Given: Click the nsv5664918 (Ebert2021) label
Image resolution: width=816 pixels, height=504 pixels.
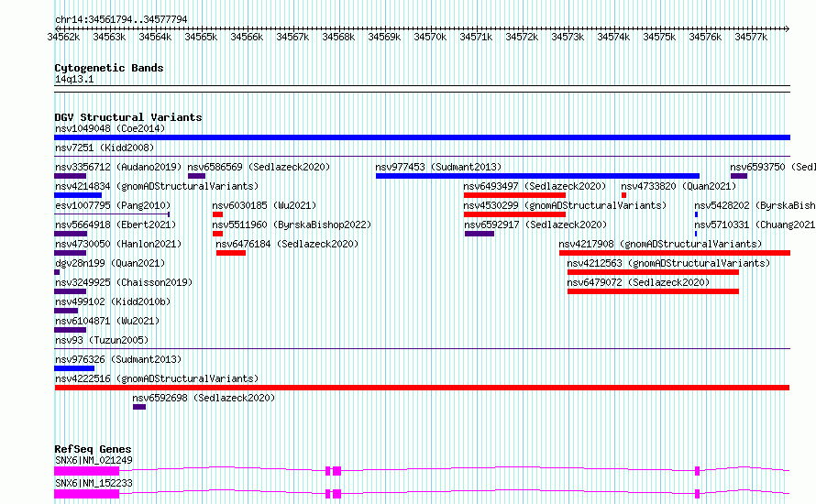Looking at the screenshot, I should [x=116, y=225].
